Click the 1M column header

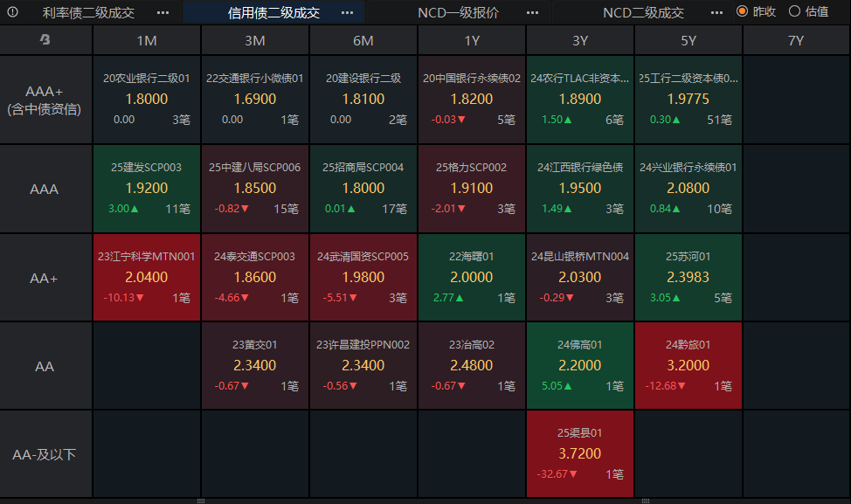click(147, 41)
